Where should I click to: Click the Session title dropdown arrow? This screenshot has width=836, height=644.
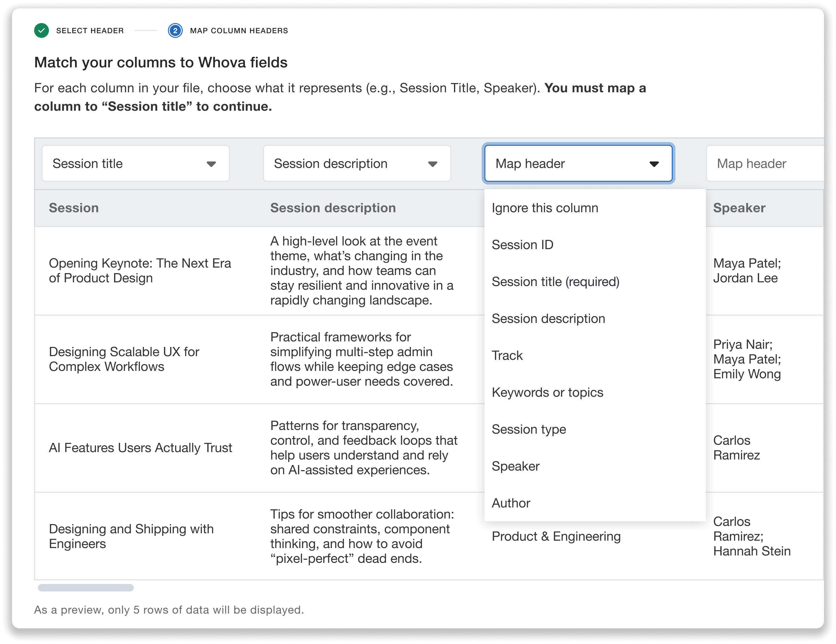[x=211, y=164]
